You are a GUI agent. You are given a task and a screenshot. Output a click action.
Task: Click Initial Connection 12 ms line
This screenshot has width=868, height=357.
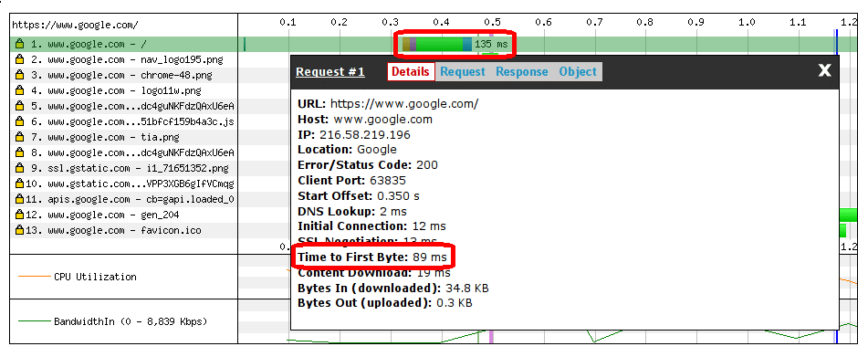click(x=371, y=226)
